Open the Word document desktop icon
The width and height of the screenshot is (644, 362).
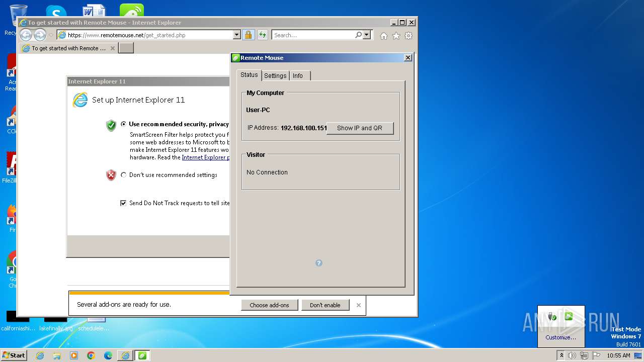(94, 11)
